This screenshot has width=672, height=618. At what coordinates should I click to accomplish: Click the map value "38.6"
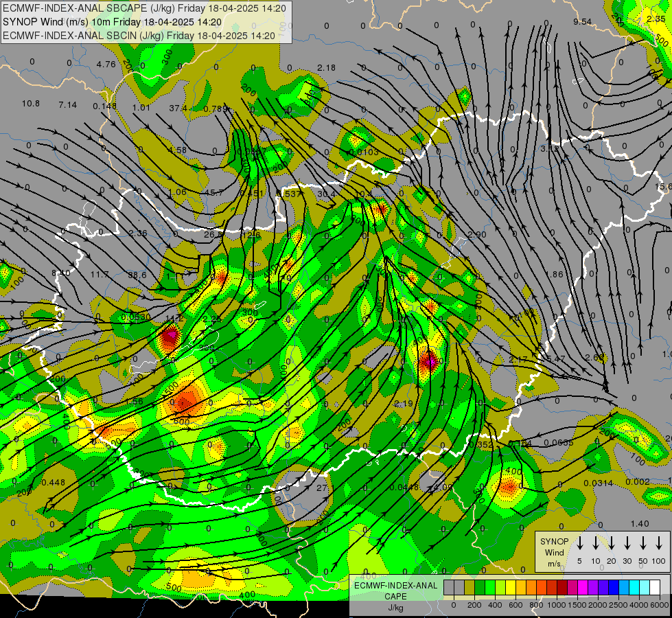coord(137,275)
